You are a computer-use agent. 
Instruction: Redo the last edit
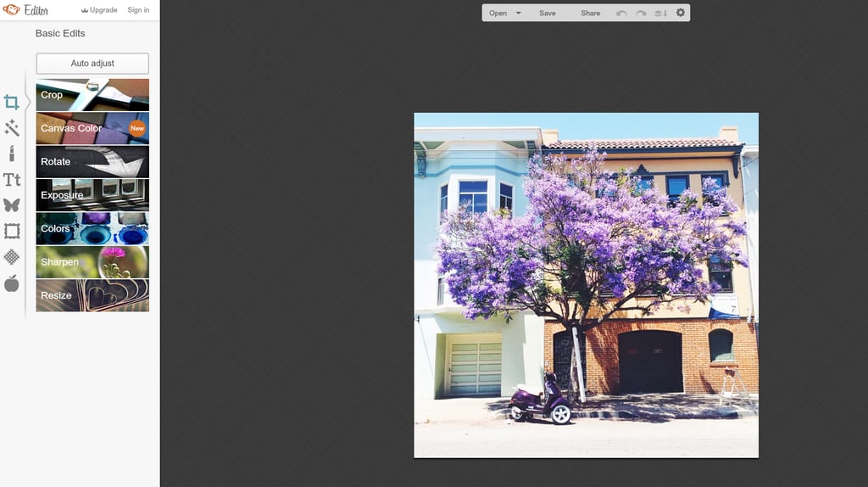tap(641, 14)
